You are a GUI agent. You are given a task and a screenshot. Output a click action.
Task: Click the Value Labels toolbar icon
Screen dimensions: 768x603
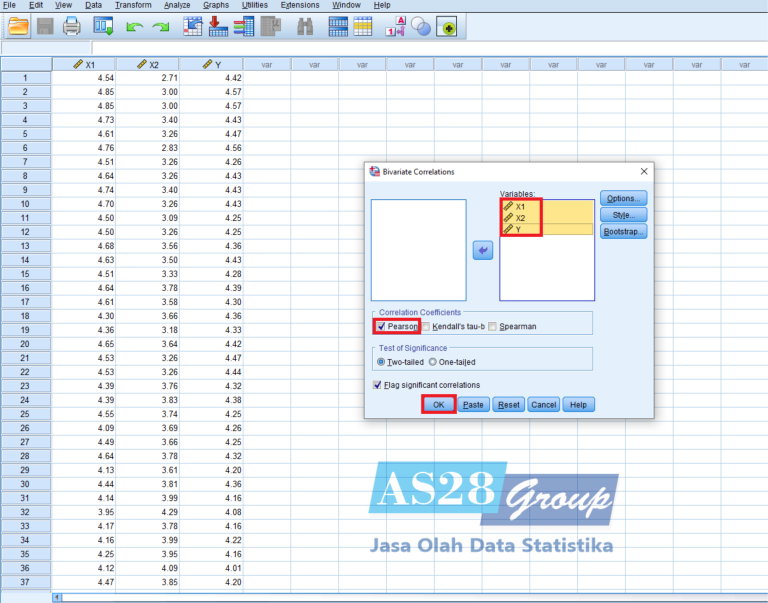coord(396,27)
